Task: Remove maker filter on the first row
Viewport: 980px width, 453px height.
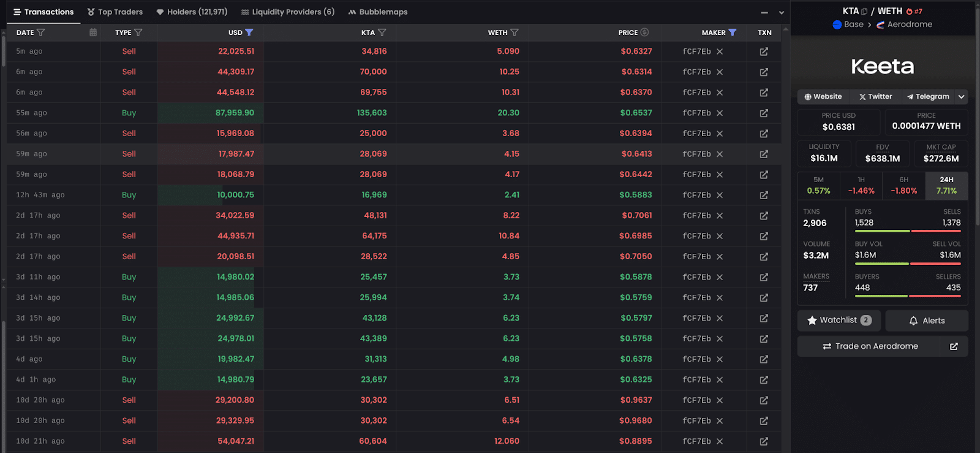Action: click(x=720, y=51)
